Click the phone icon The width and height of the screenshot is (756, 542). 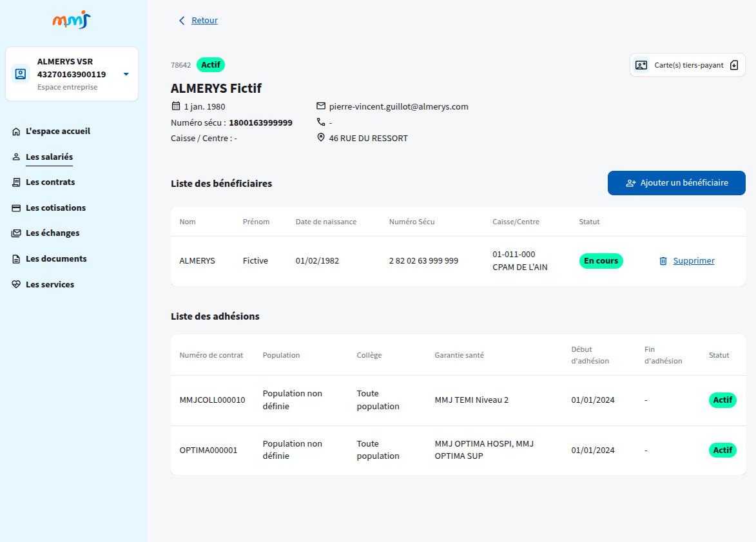320,122
